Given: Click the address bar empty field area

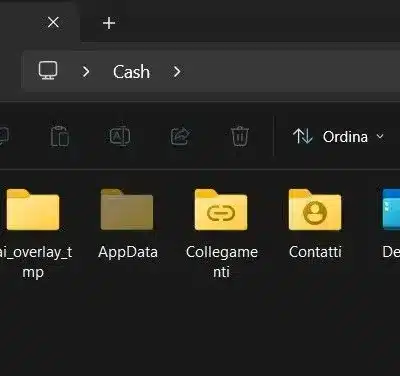Looking at the screenshot, I should [x=290, y=71].
